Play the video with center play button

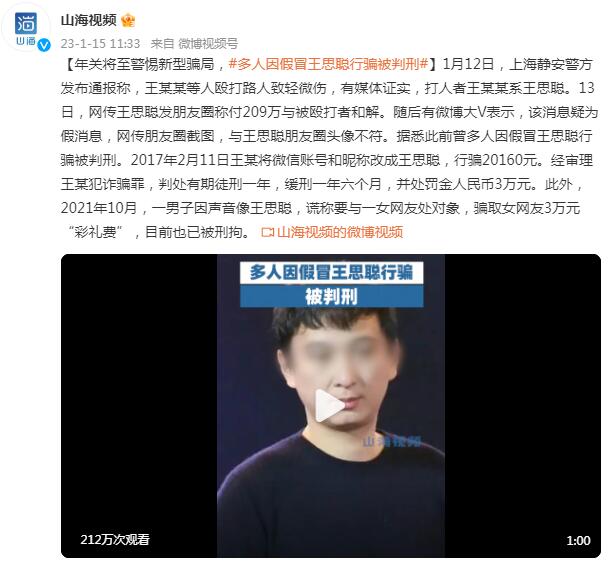pyautogui.click(x=330, y=405)
